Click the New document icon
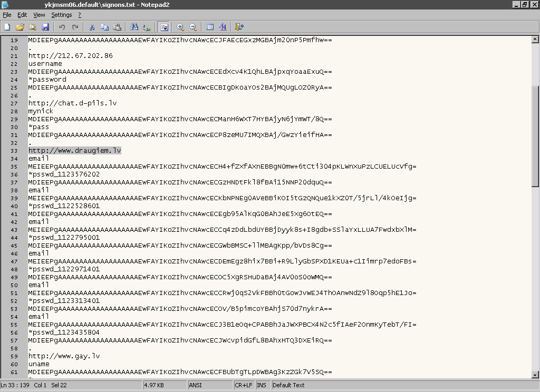The width and height of the screenshot is (540, 392). click(x=7, y=27)
